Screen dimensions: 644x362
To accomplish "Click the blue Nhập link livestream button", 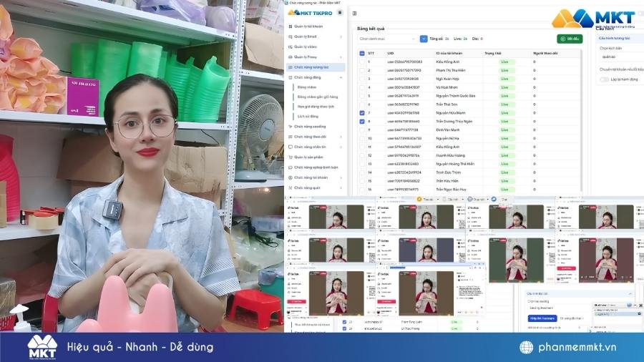I will click(x=542, y=318).
